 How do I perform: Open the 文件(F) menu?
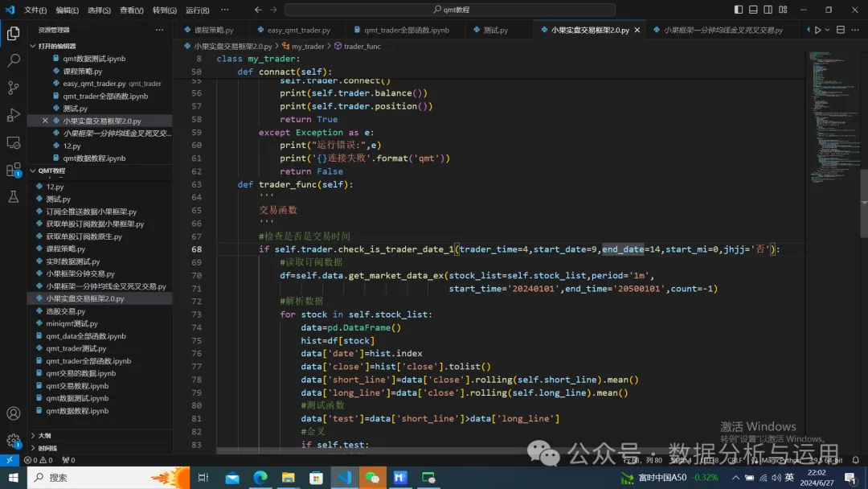(35, 10)
